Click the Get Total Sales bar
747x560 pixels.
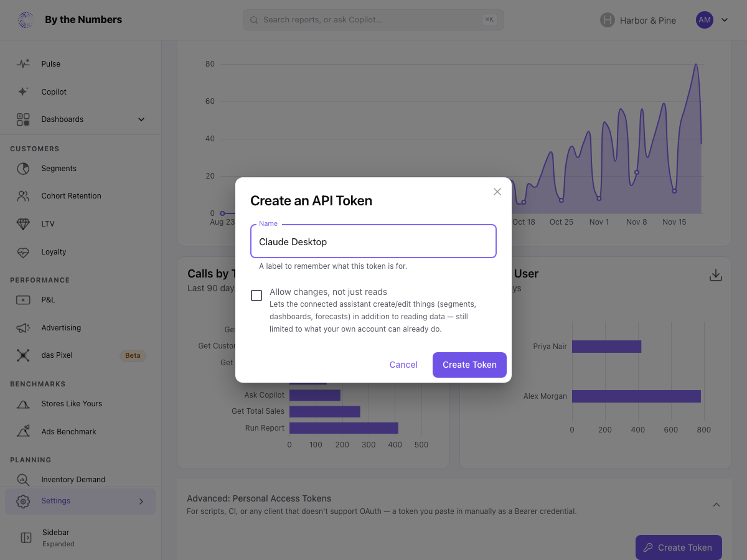tap(325, 411)
